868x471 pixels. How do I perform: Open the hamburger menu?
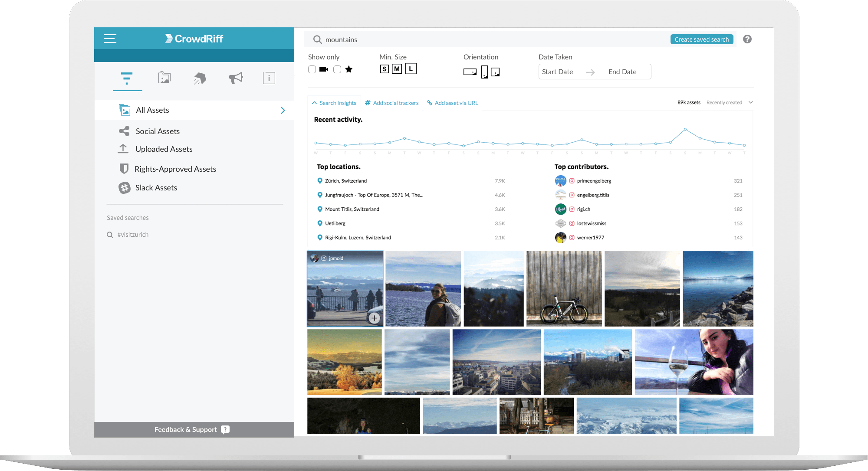[x=110, y=39]
